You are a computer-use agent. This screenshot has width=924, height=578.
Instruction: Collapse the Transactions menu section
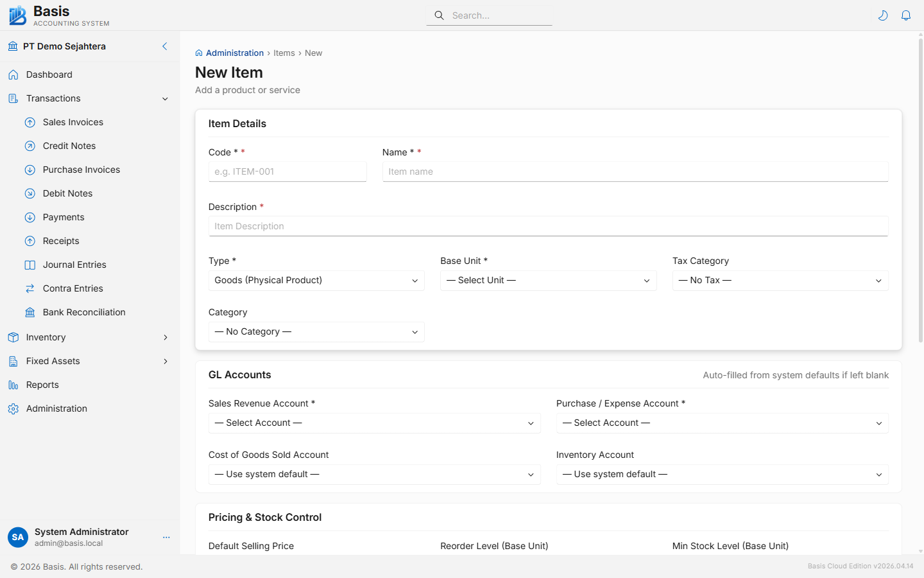(165, 98)
